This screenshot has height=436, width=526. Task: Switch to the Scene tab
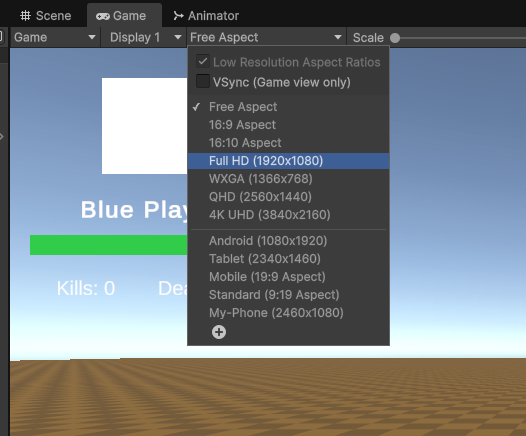(46, 16)
